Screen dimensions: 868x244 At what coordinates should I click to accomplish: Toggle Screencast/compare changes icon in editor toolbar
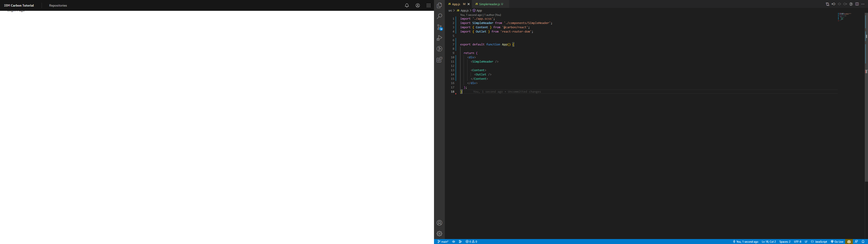tap(827, 4)
